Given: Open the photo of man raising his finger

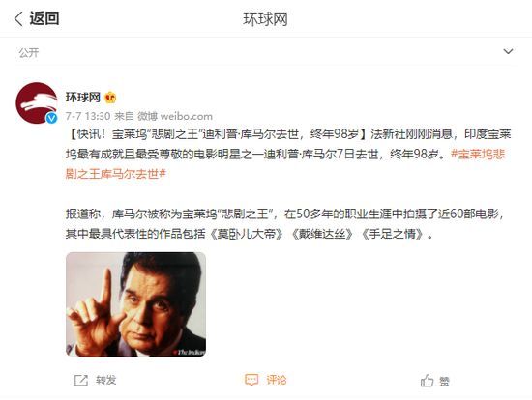Looking at the screenshot, I should coord(135,304).
